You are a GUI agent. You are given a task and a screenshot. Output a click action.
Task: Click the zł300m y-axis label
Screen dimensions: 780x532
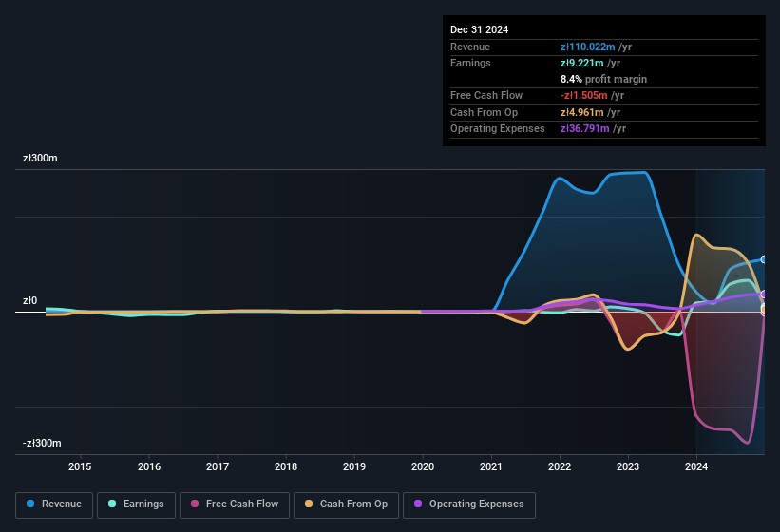(x=40, y=158)
